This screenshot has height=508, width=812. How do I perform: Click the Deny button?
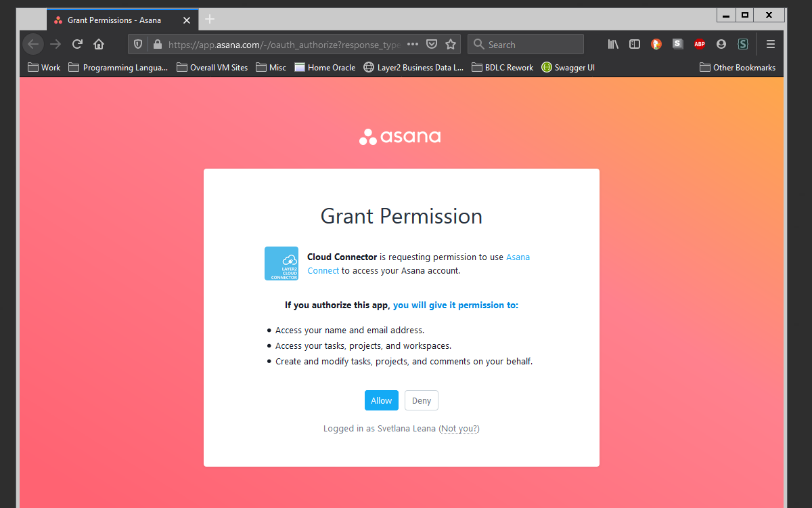(422, 400)
